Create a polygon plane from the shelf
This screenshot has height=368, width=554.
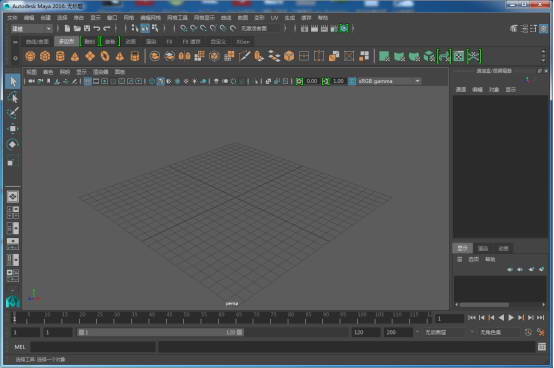coord(90,56)
